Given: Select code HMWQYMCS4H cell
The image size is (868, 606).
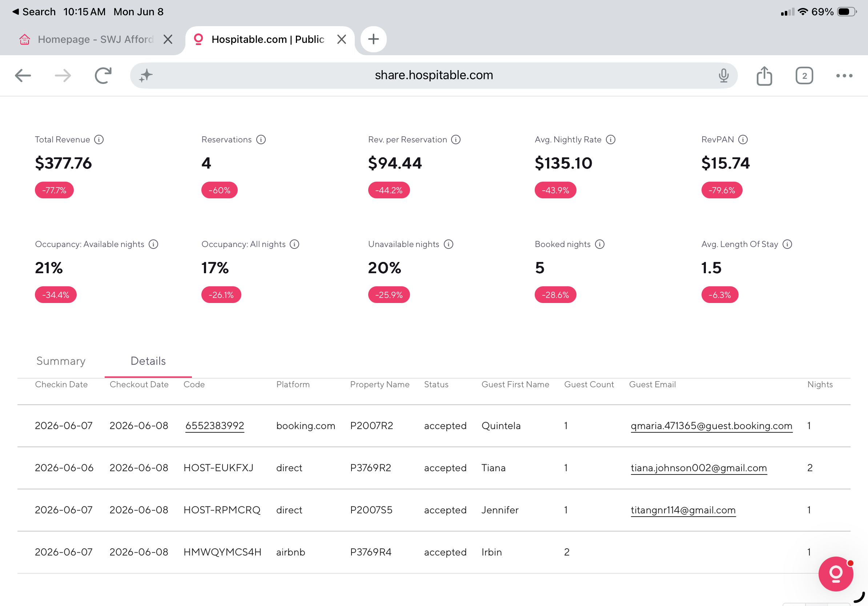Looking at the screenshot, I should coord(222,552).
